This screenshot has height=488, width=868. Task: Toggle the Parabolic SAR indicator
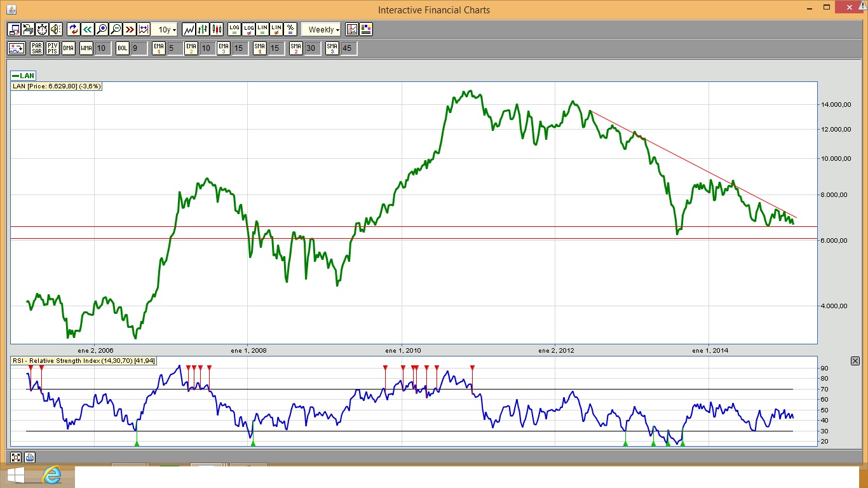37,48
